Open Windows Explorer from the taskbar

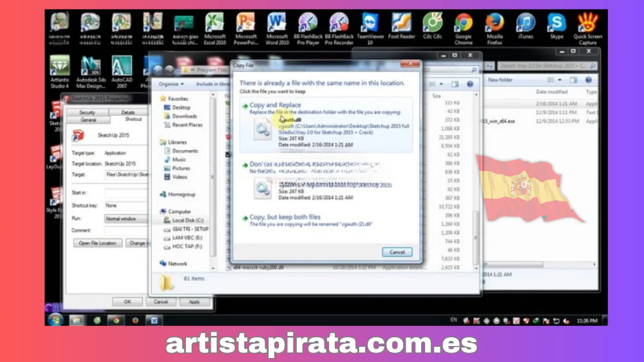76,320
